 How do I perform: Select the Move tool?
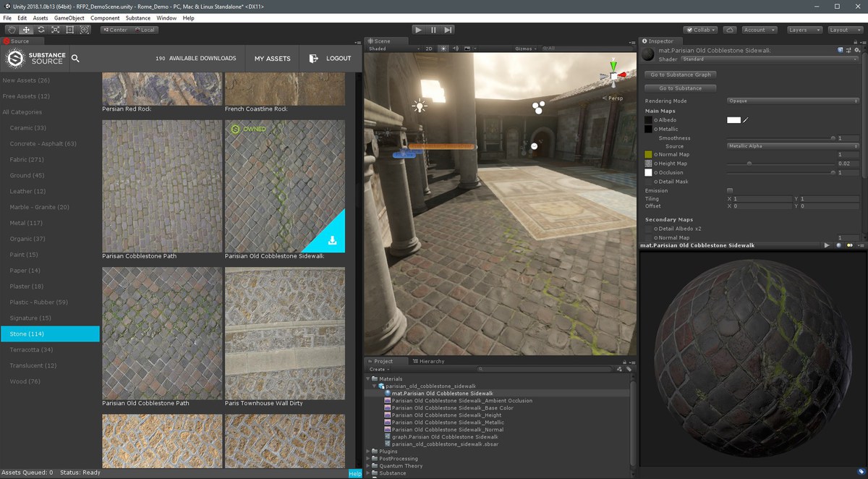click(26, 30)
